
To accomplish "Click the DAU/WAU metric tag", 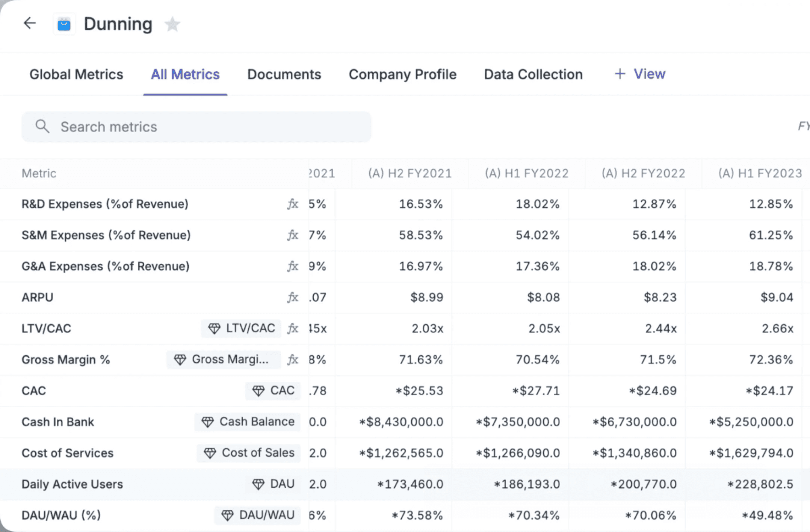I will tap(258, 515).
